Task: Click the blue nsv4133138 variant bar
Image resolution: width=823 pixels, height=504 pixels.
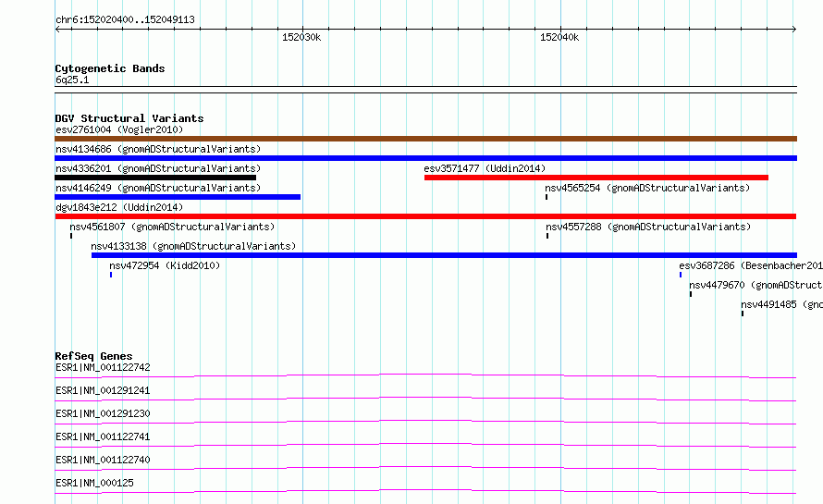Action: coord(444,255)
